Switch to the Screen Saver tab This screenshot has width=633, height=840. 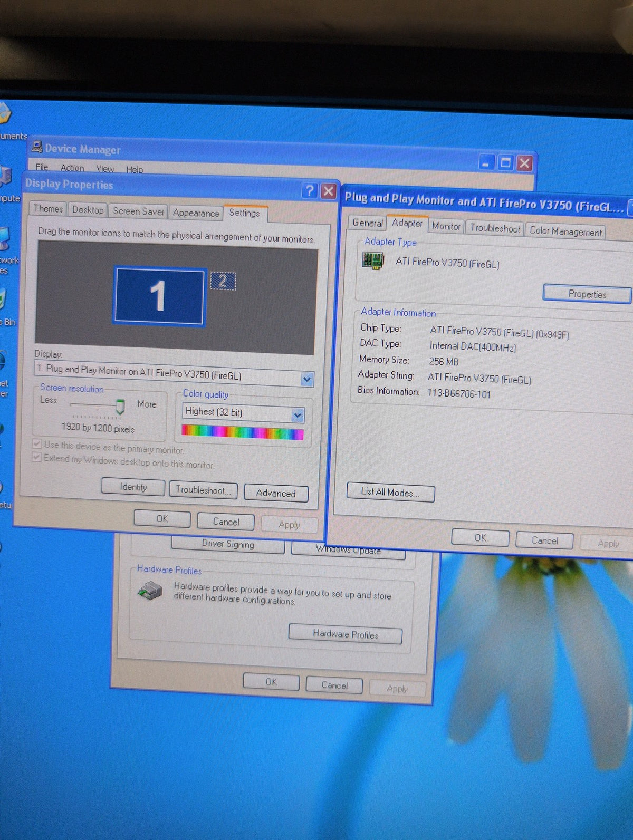[138, 211]
